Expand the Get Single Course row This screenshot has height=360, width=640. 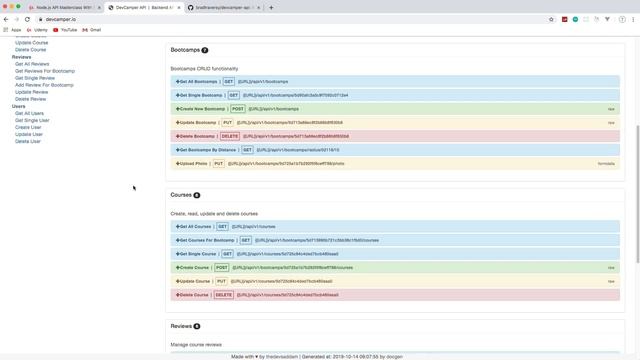[395, 254]
